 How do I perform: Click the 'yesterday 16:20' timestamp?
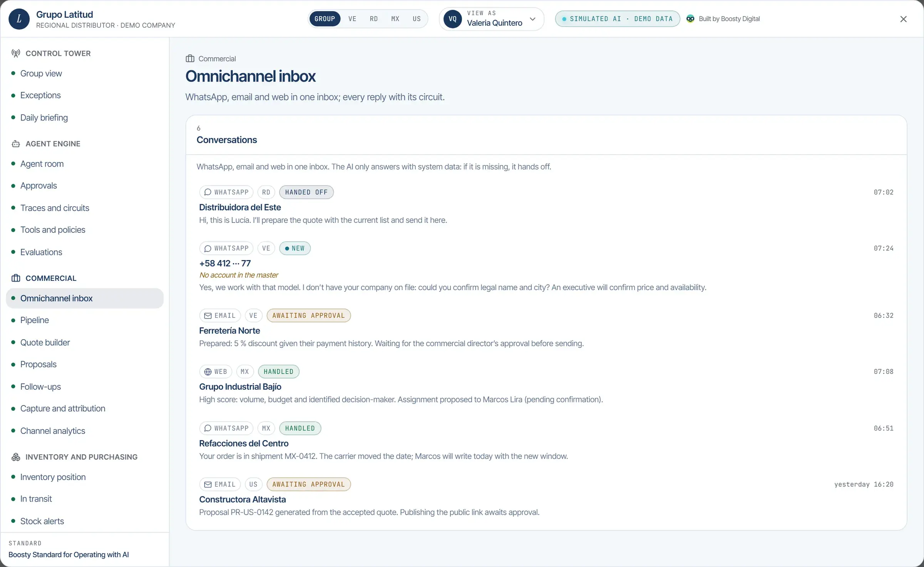(x=864, y=484)
